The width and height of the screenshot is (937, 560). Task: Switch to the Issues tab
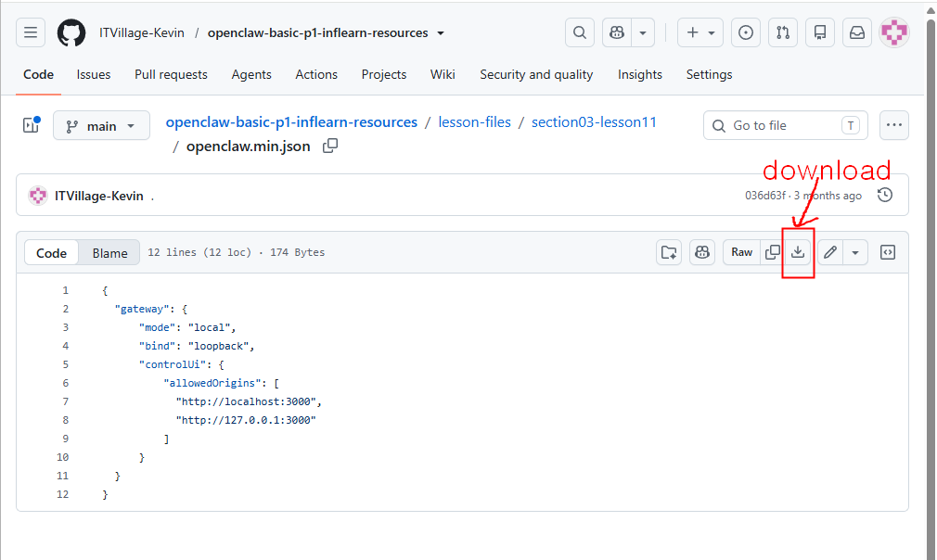(x=93, y=74)
